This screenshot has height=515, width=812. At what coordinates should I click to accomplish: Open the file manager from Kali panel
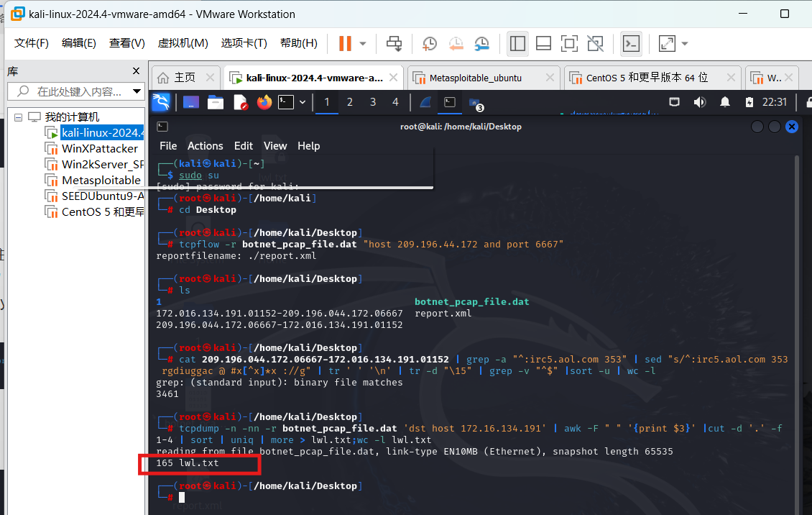(x=216, y=103)
